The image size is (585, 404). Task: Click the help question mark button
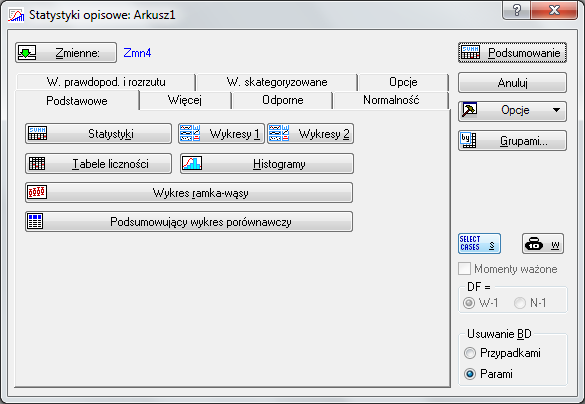516,10
